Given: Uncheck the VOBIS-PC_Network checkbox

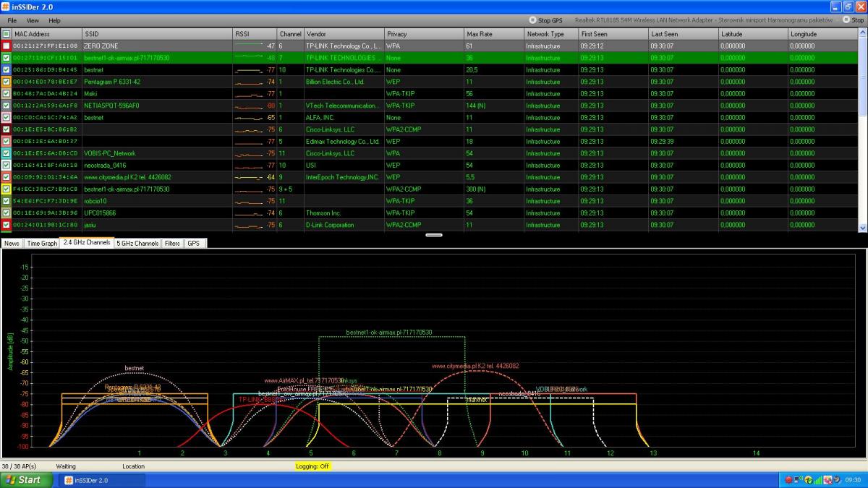Looking at the screenshot, I should [7, 153].
